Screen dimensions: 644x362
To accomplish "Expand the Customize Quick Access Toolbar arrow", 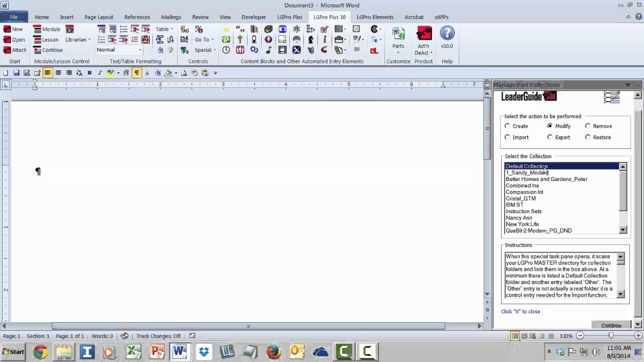I will point(215,73).
